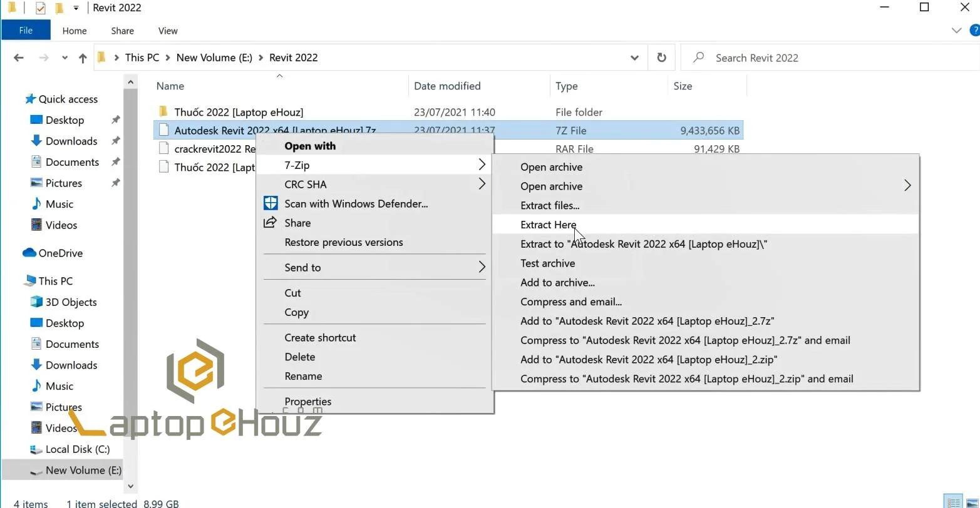Viewport: 980px width, 508px height.
Task: Click the Autodesk Revit 7z file icon
Action: click(163, 130)
